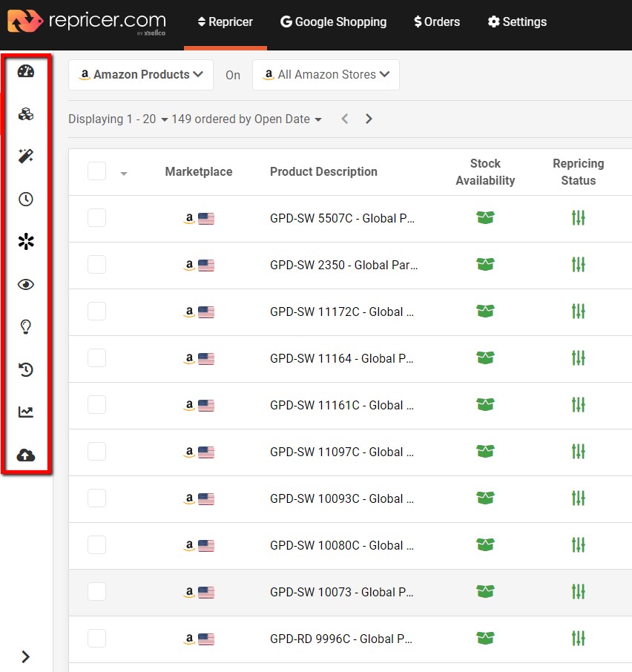This screenshot has height=672, width=632.
Task: Click repricing status sliders for GPD-SW 11097C
Action: (578, 451)
